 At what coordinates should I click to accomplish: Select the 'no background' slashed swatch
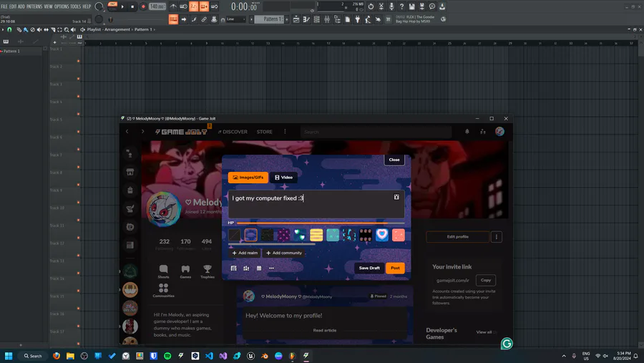(235, 235)
